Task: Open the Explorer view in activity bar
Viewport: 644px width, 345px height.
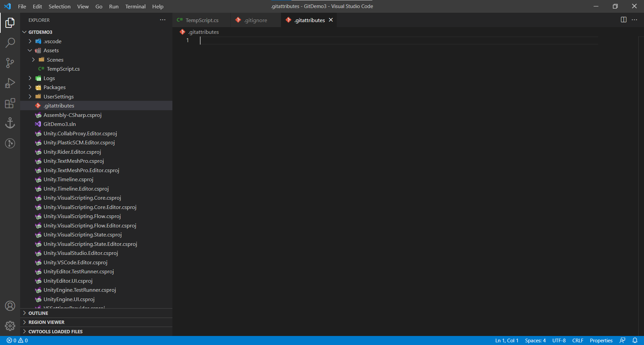Action: click(10, 23)
